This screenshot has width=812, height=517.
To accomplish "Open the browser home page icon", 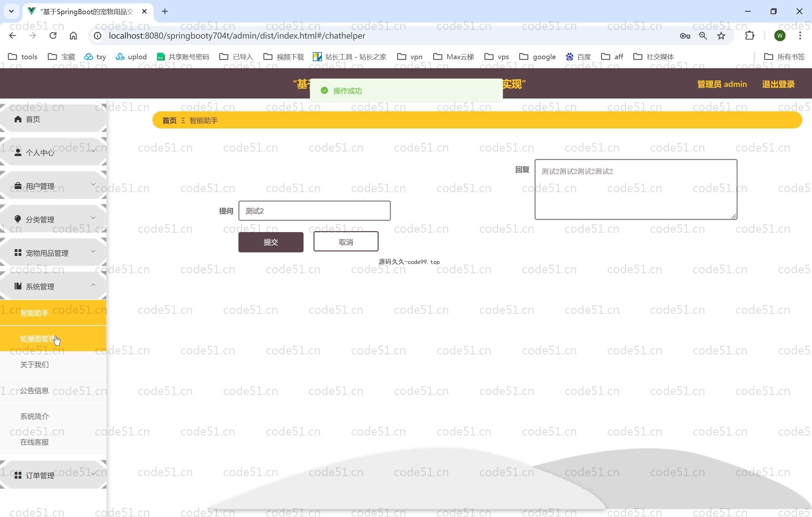I will point(73,36).
